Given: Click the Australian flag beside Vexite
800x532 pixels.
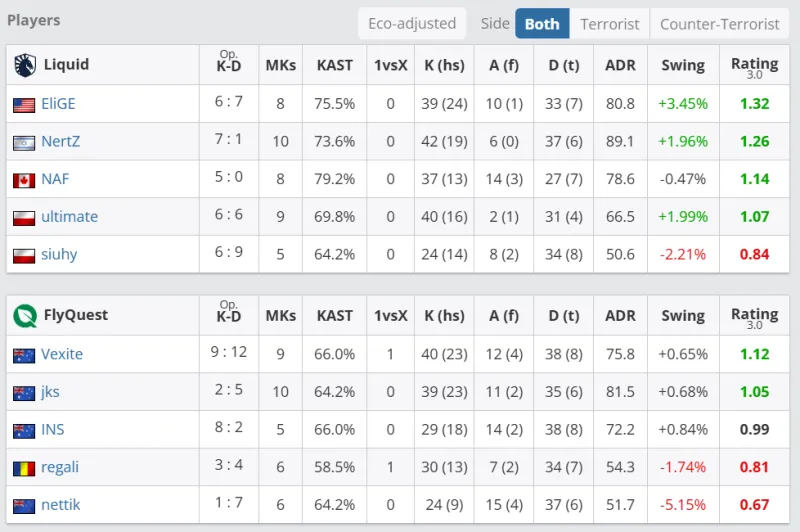Looking at the screenshot, I should click(24, 355).
